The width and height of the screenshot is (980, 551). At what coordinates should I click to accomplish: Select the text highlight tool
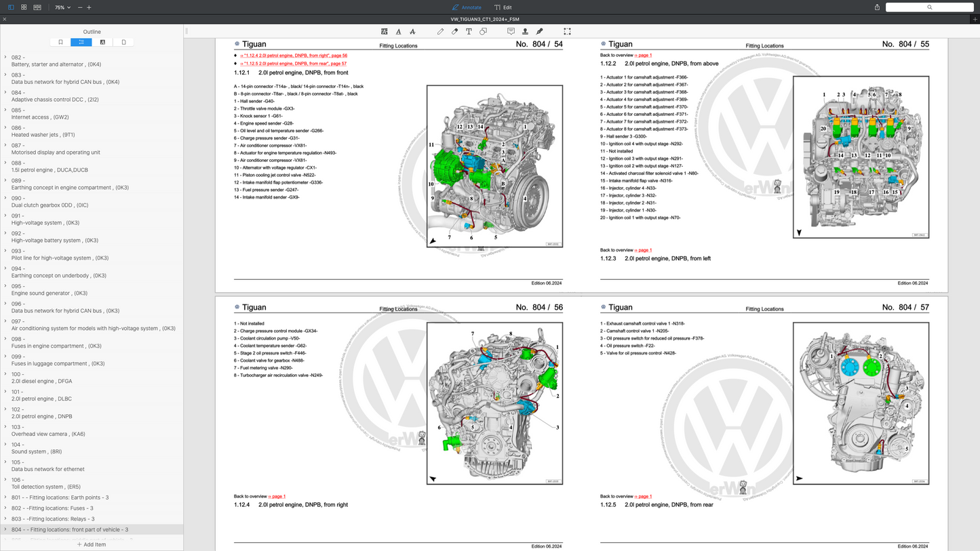point(385,31)
